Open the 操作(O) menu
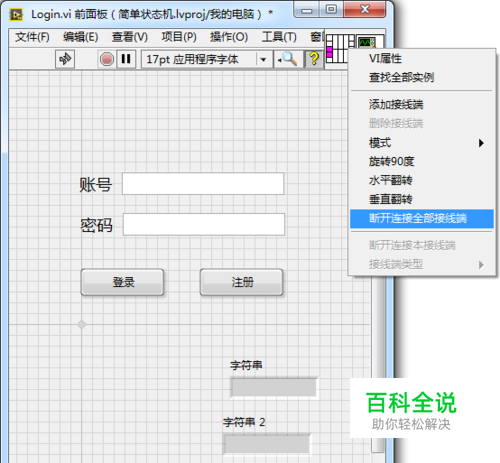 [229, 37]
